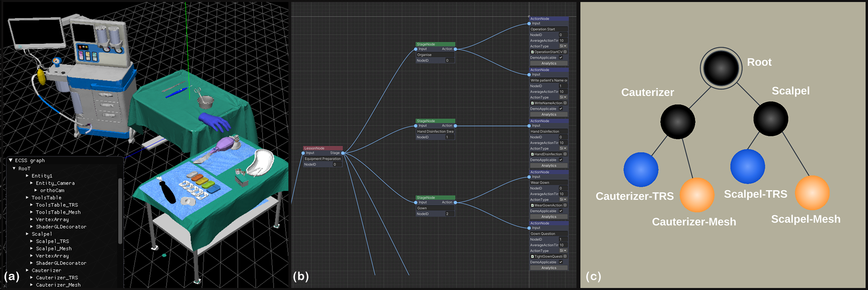The image size is (868, 290).
Task: Click the Organise StageNode Input port
Action: point(416,49)
